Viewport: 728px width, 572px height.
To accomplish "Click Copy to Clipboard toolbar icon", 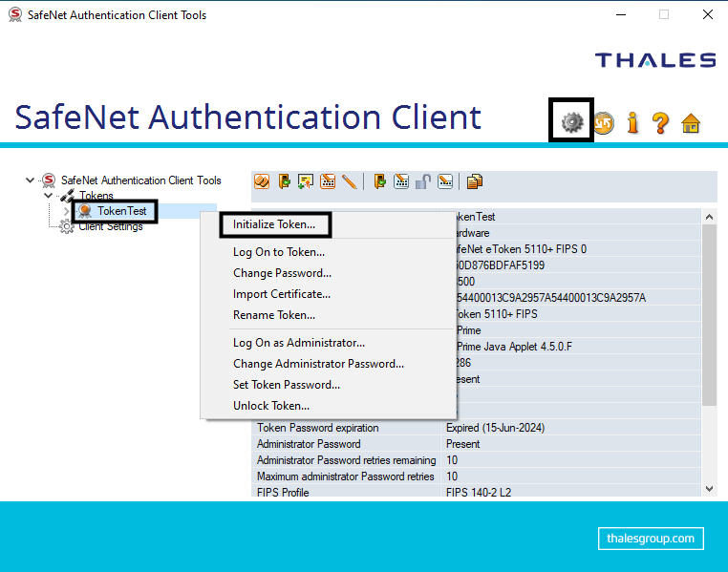I will 475,180.
